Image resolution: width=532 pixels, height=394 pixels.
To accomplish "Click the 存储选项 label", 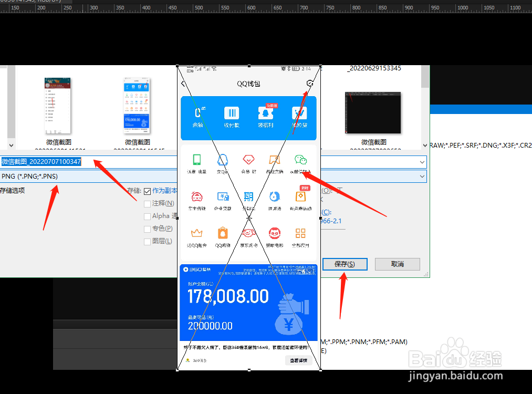I will [x=12, y=191].
